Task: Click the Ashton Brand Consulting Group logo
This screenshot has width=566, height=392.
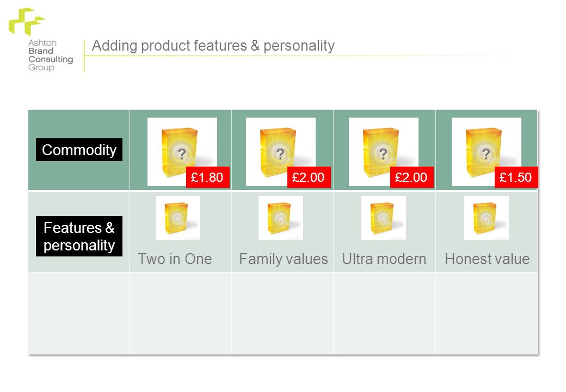Action: (40, 40)
